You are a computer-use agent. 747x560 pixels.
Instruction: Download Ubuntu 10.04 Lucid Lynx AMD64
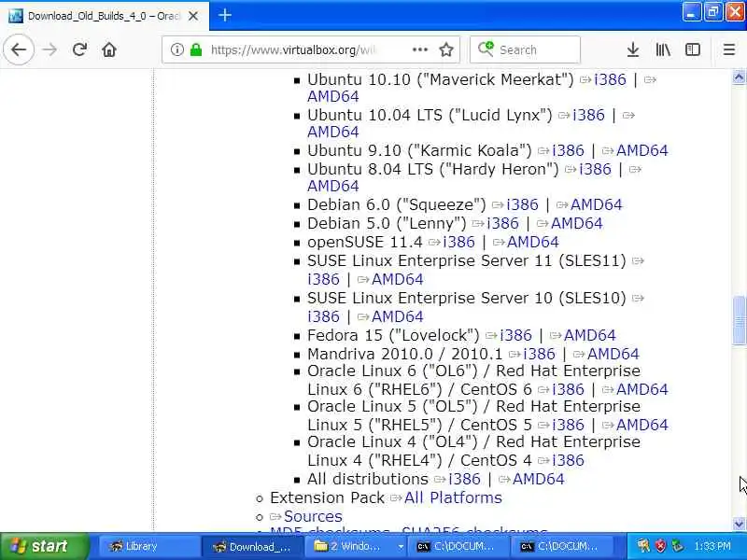333,132
